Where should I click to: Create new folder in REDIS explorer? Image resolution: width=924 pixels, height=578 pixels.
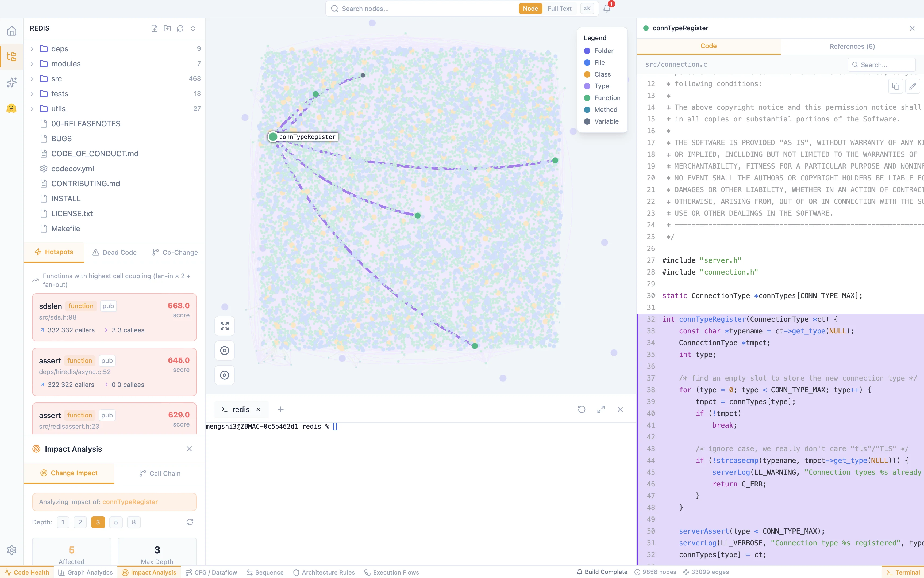167,28
